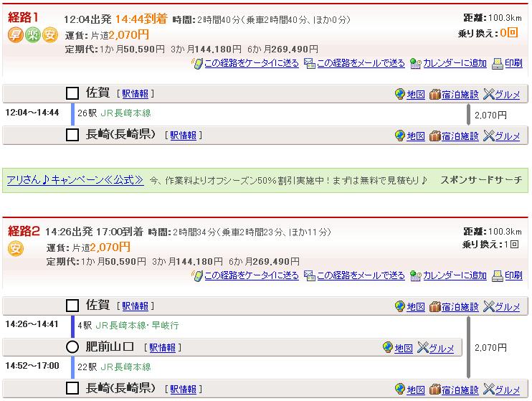Click 4駅 JR長崎本線・早岐行 line text
This screenshot has height=401, width=532.
coord(128,325)
